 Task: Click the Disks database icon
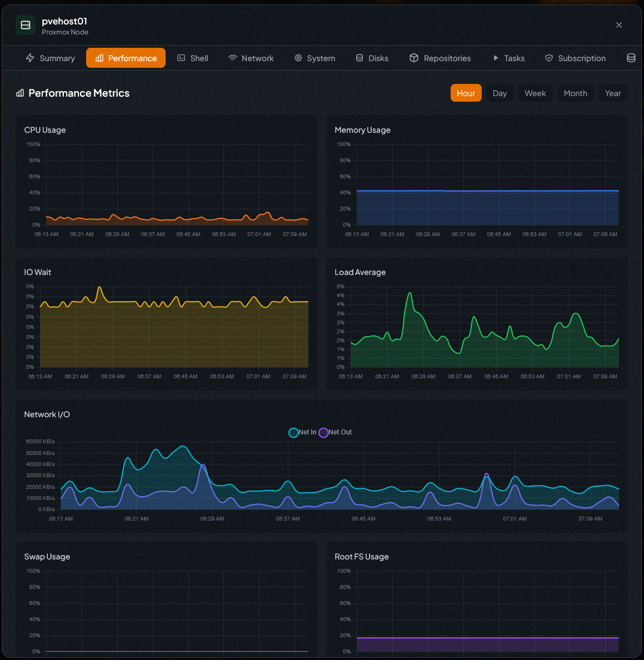(360, 58)
